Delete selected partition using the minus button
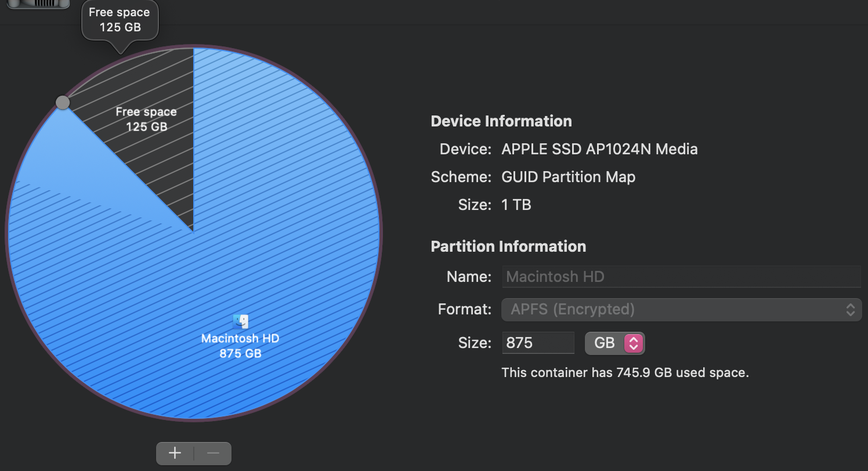The height and width of the screenshot is (471, 868). click(x=212, y=453)
